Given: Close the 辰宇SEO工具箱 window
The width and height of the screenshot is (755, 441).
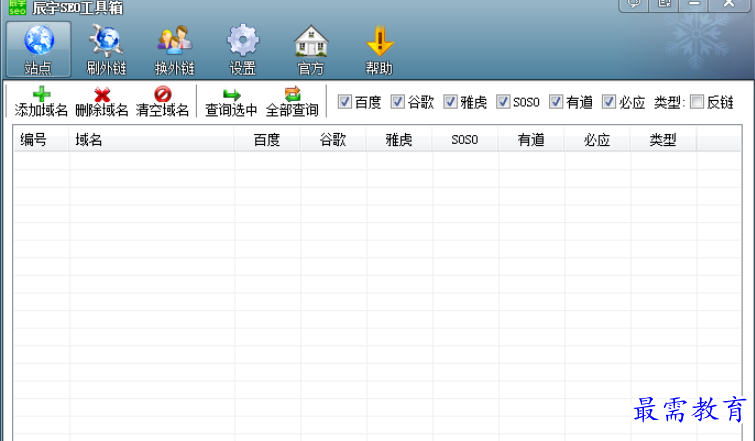Looking at the screenshot, I should pos(729,5).
